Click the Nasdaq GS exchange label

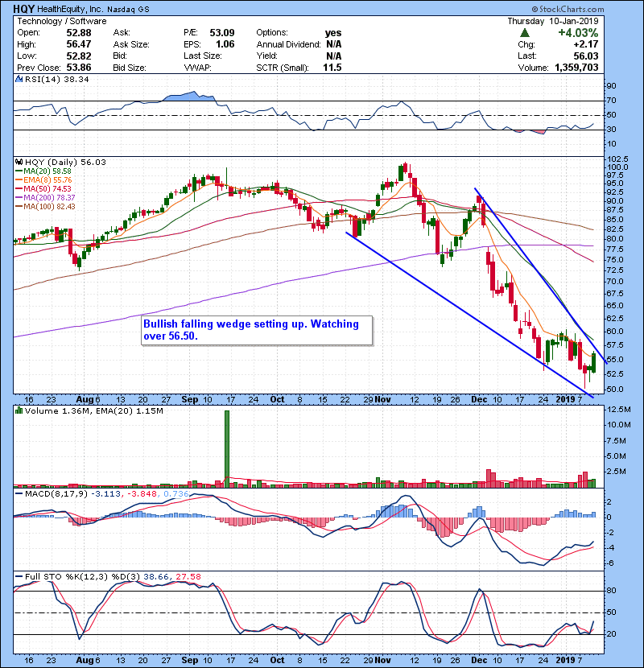[x=128, y=10]
